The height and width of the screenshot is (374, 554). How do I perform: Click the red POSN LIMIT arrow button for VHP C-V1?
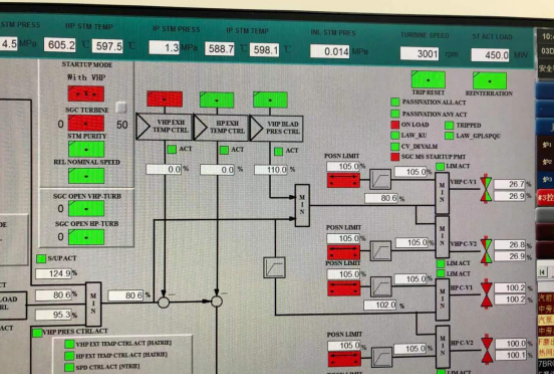[x=343, y=180]
